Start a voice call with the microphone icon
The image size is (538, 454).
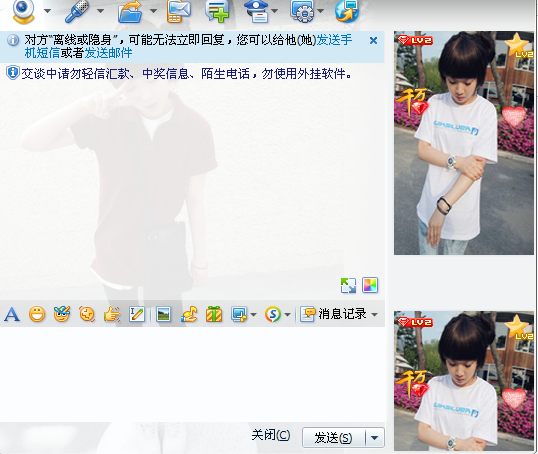pyautogui.click(x=77, y=11)
